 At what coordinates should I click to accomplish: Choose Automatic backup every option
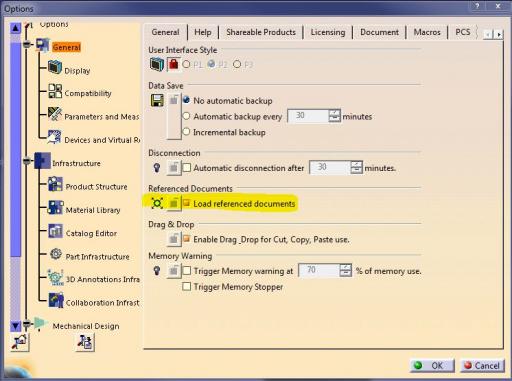pos(186,116)
